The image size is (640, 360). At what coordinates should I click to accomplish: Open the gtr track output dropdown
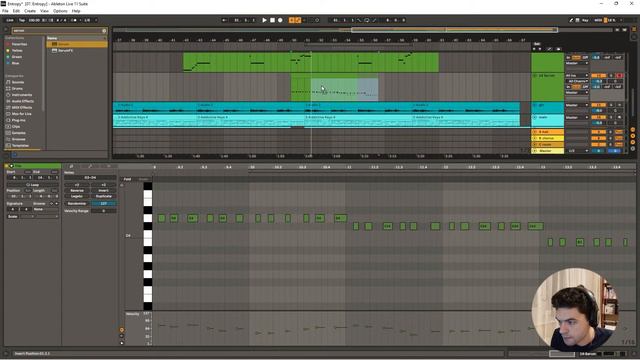point(577,105)
